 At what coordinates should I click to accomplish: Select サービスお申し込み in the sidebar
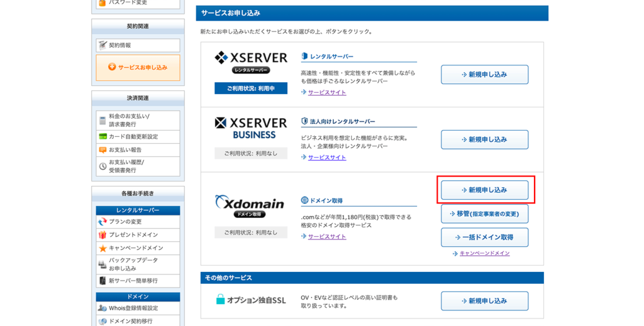pyautogui.click(x=138, y=67)
